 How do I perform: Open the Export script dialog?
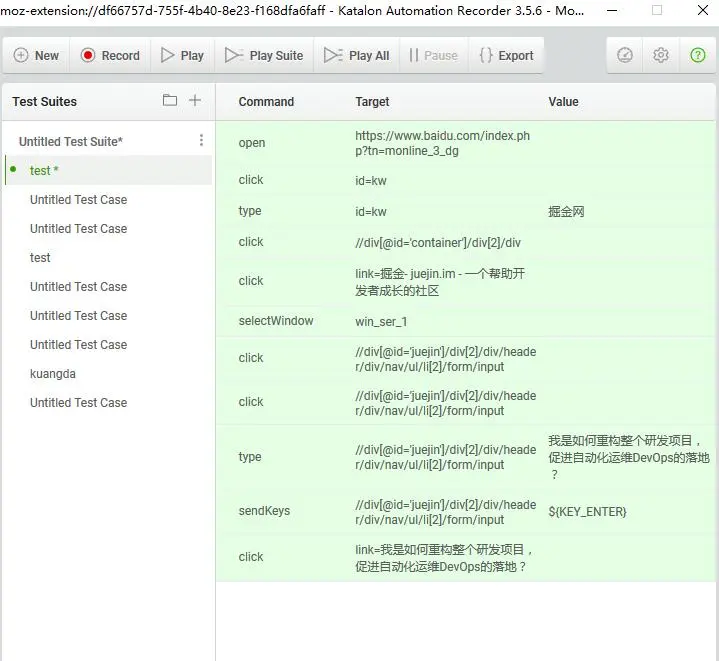tap(506, 55)
